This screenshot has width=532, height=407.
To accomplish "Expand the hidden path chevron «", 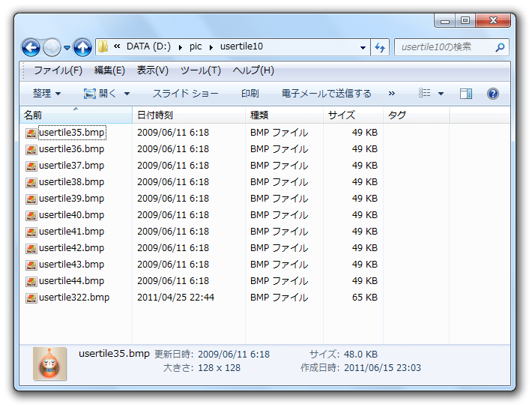I will pyautogui.click(x=117, y=46).
